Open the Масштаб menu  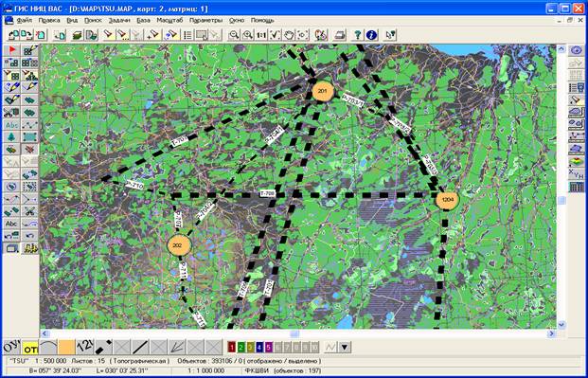click(x=169, y=20)
